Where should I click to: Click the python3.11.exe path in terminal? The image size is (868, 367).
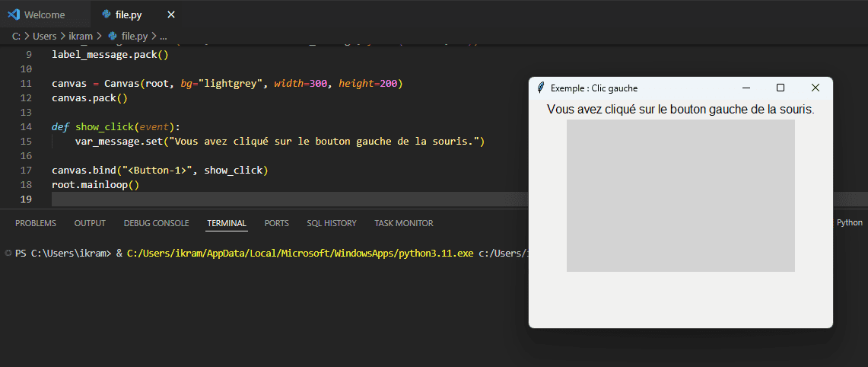point(300,254)
